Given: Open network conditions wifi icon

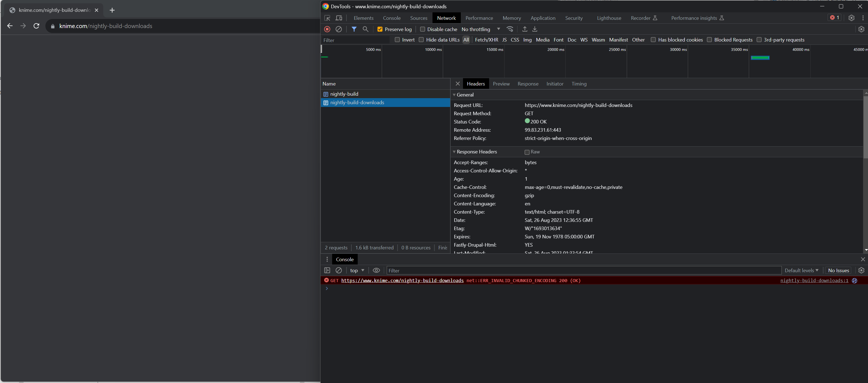Looking at the screenshot, I should [x=510, y=29].
